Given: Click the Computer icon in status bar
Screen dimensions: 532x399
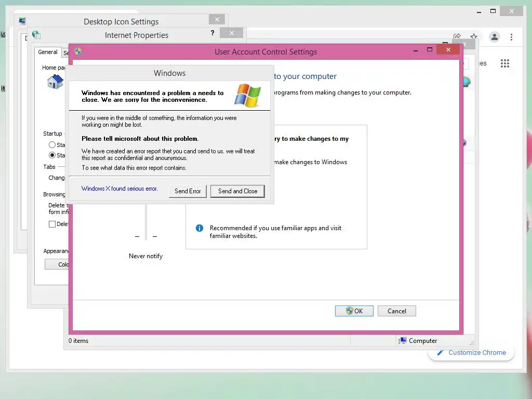Looking at the screenshot, I should [403, 340].
